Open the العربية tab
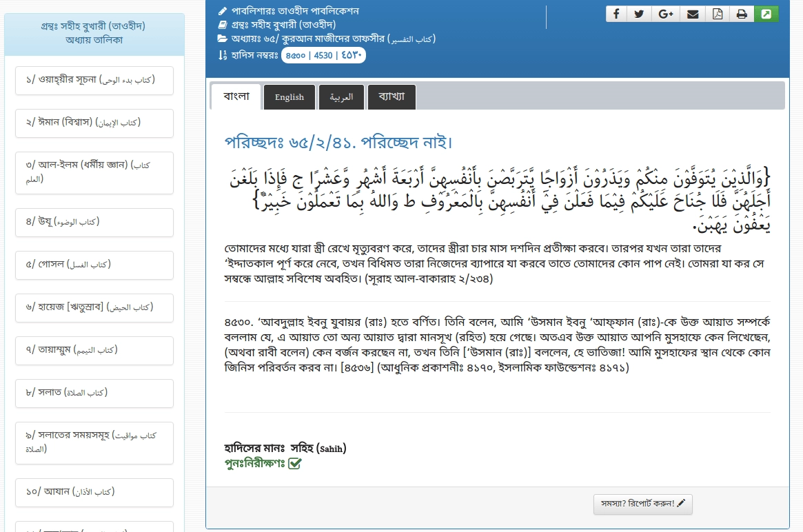 click(341, 97)
